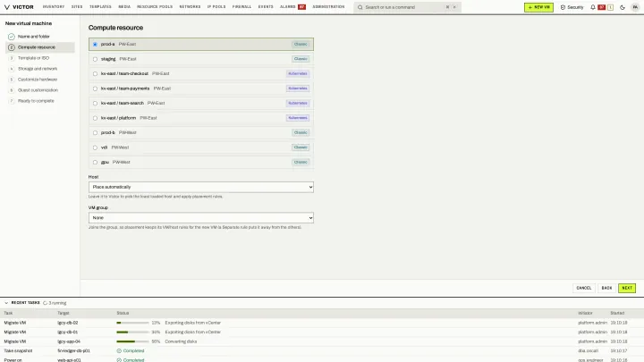Image resolution: width=644 pixels, height=362 pixels.
Task: Go to the Customize hardware step
Action: click(x=40, y=80)
